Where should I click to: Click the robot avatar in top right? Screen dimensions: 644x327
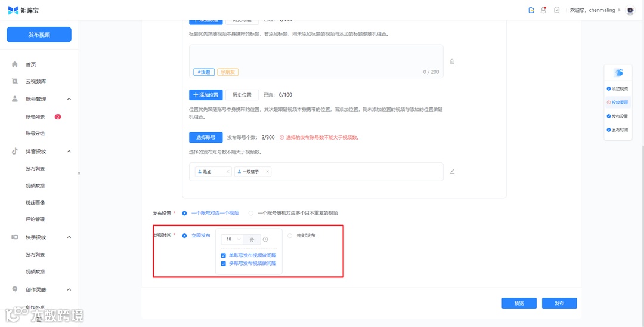pyautogui.click(x=630, y=10)
